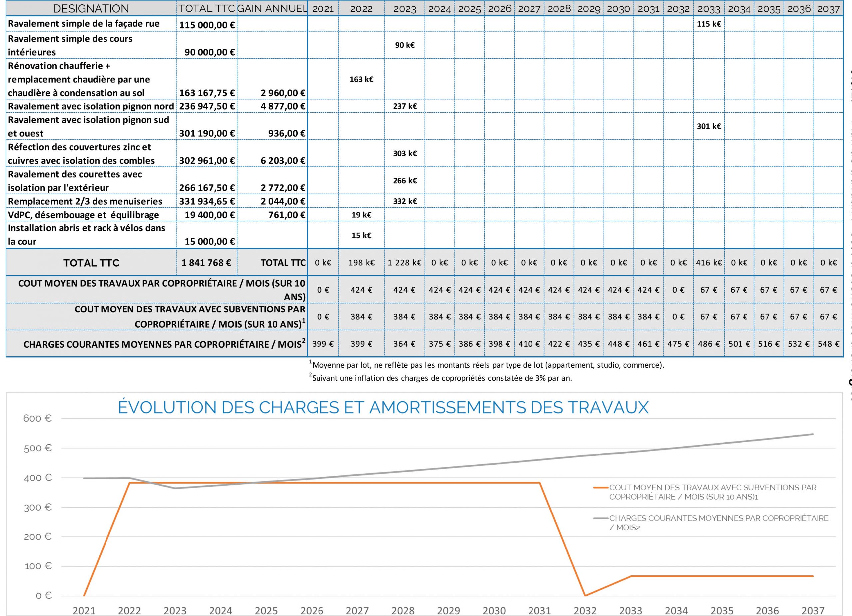This screenshot has height=616, width=852.
Task: Click the DESIGNATION column header
Action: tap(91, 8)
